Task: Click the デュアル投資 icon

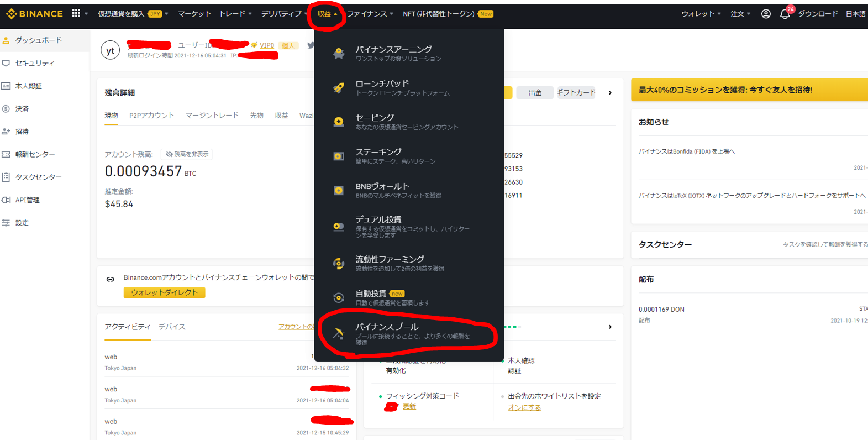Action: pyautogui.click(x=339, y=227)
